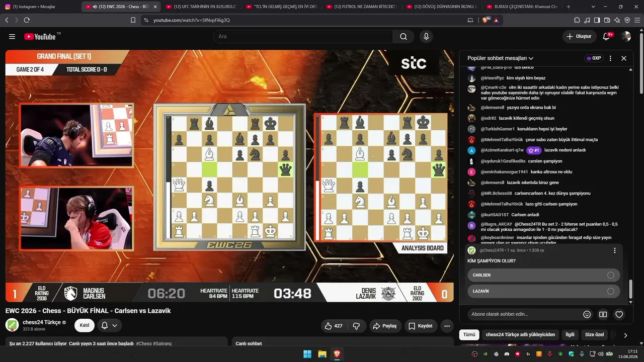Send a heart reaction in chat
644x362 pixels.
tap(619, 314)
